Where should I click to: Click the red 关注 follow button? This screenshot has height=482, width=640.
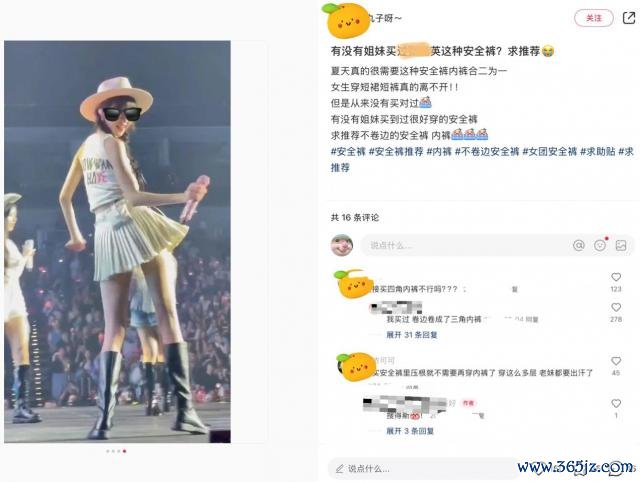point(594,18)
